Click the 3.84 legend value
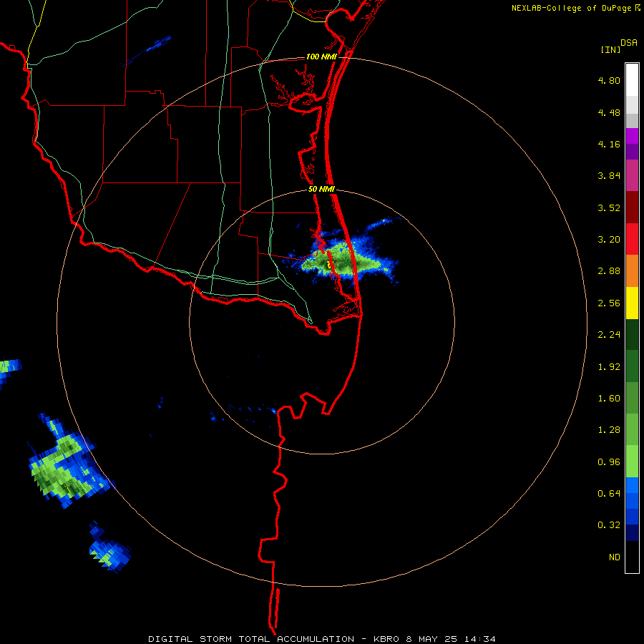Image resolution: width=644 pixels, height=644 pixels. click(609, 176)
